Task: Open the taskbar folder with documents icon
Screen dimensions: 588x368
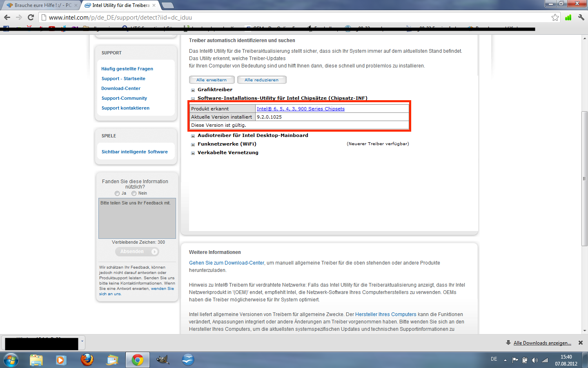Action: (x=112, y=360)
